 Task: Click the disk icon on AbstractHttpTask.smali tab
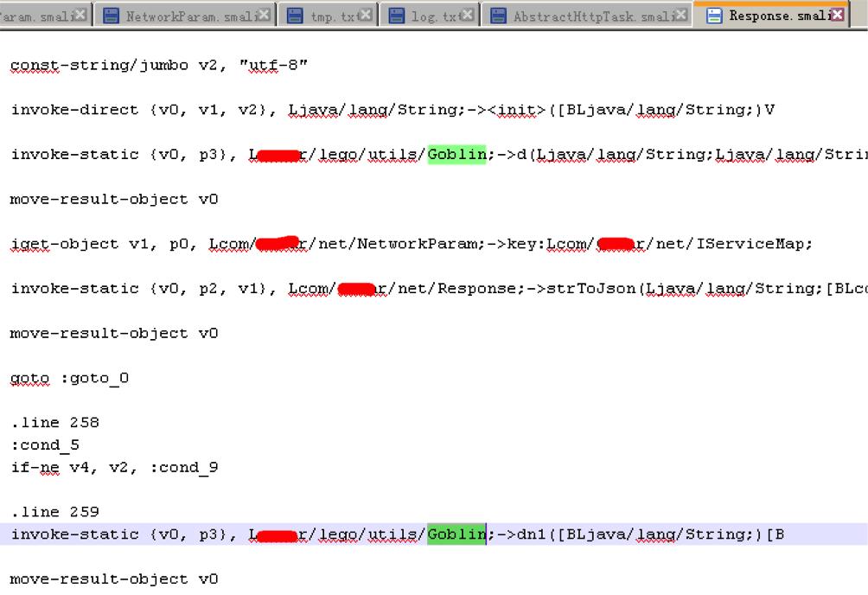pos(498,16)
